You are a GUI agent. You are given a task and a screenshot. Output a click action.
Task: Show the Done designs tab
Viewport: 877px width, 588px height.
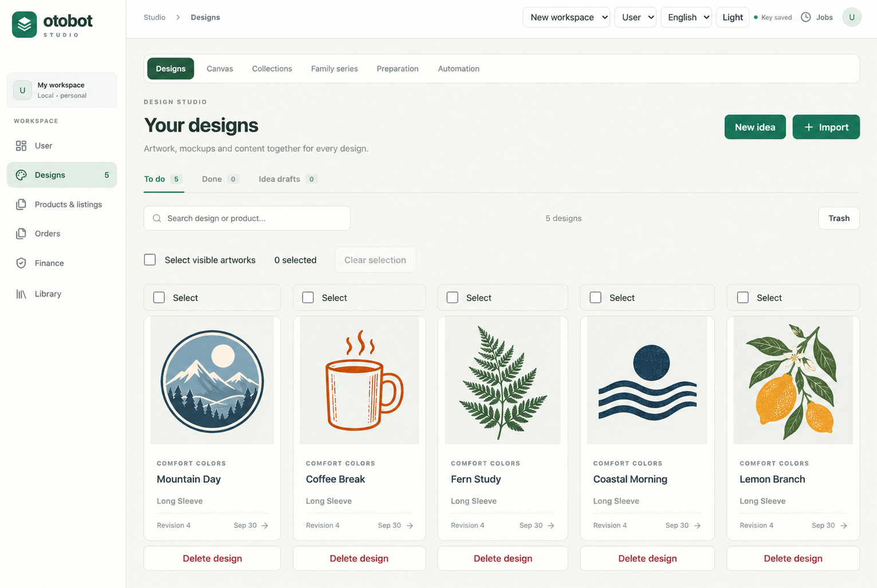click(221, 179)
